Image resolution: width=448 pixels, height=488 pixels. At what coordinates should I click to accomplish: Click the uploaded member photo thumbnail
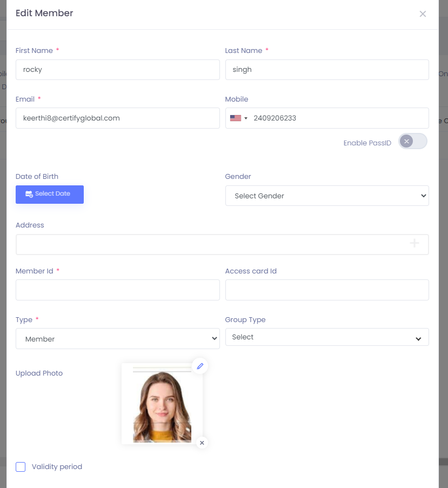[162, 404]
